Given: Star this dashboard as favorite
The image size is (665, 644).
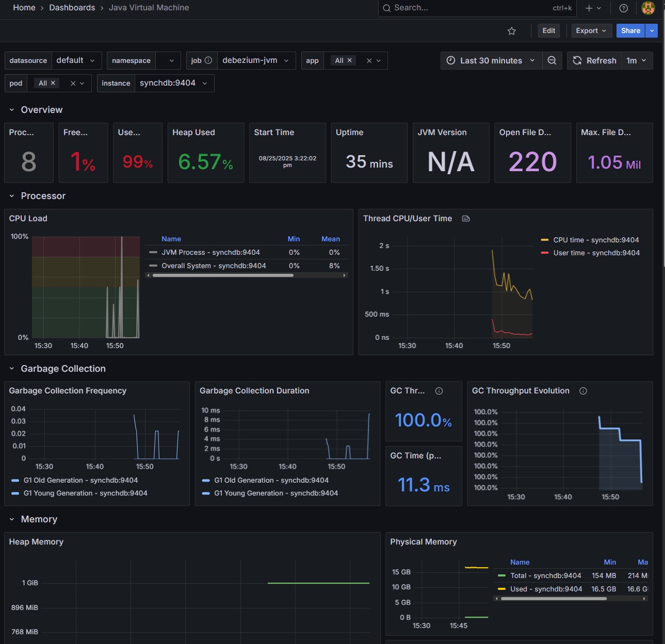Looking at the screenshot, I should click(x=511, y=31).
